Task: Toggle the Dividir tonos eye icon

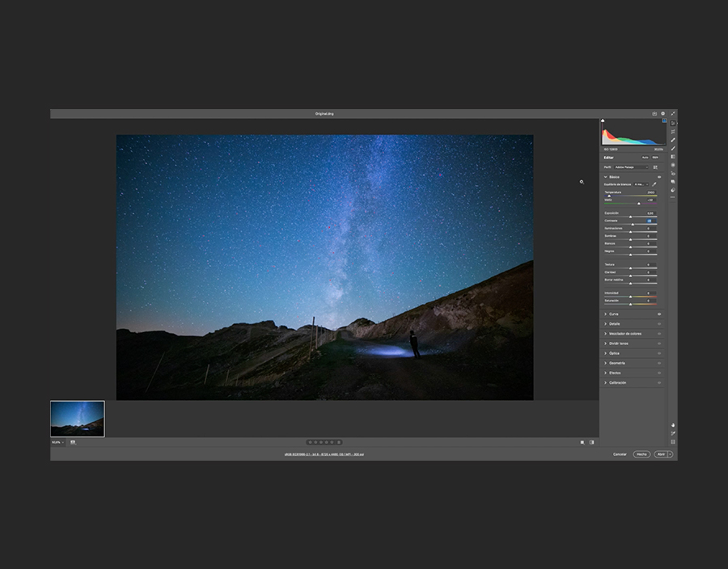Action: (x=659, y=344)
